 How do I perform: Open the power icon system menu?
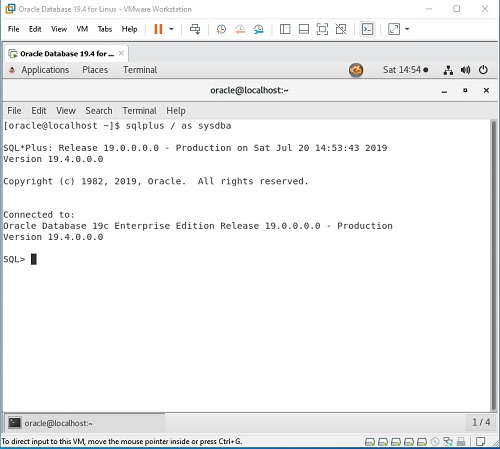tap(483, 70)
